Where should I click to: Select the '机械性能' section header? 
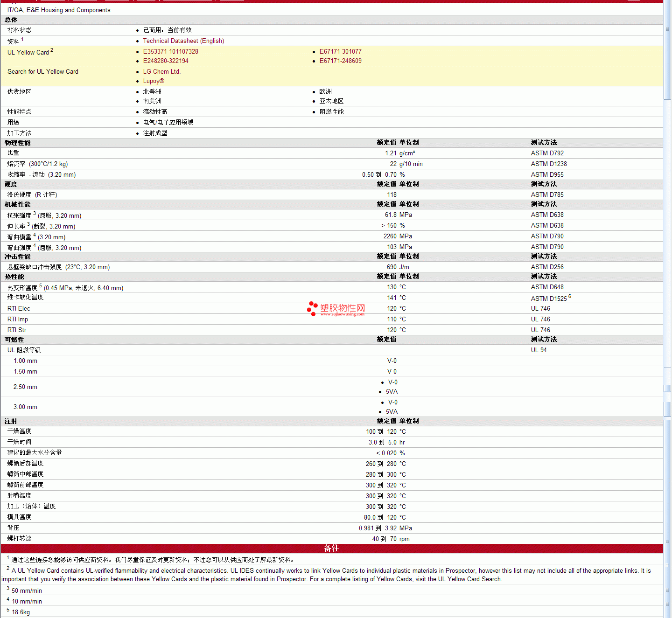click(x=18, y=205)
